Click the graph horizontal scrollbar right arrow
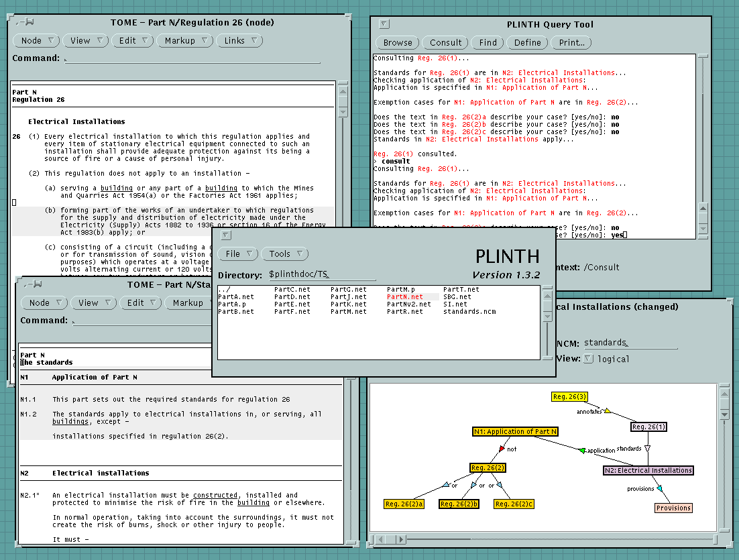 coord(400,539)
